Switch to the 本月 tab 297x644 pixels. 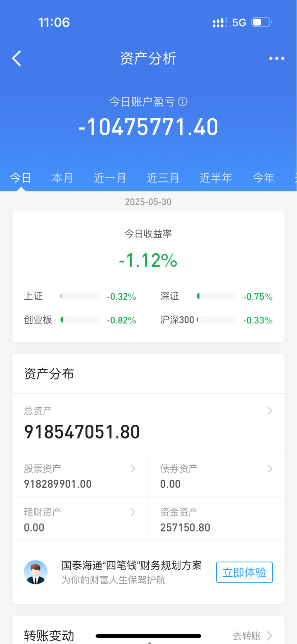[x=63, y=178]
